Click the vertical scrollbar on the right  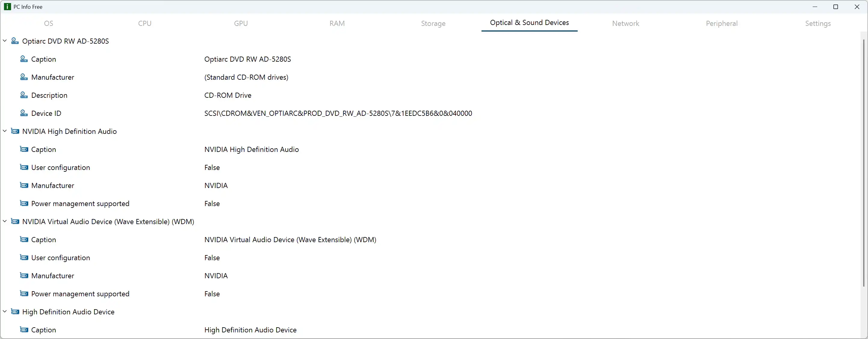pyautogui.click(x=863, y=162)
